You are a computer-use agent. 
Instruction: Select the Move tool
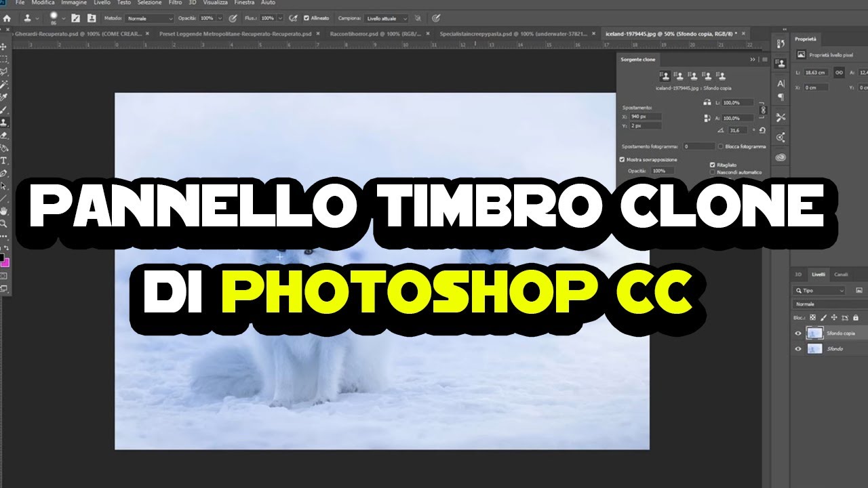pyautogui.click(x=4, y=46)
